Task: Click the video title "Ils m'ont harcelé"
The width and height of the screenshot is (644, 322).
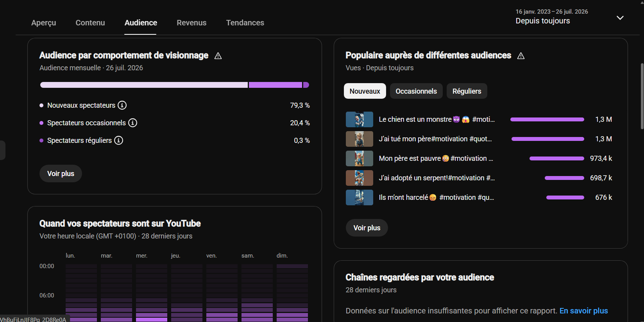Action: click(x=436, y=197)
